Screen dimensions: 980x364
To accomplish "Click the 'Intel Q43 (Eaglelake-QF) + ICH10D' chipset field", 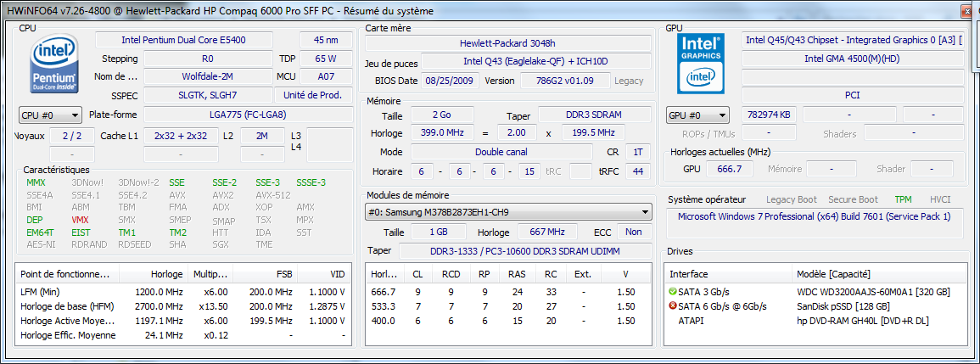I will tap(535, 61).
